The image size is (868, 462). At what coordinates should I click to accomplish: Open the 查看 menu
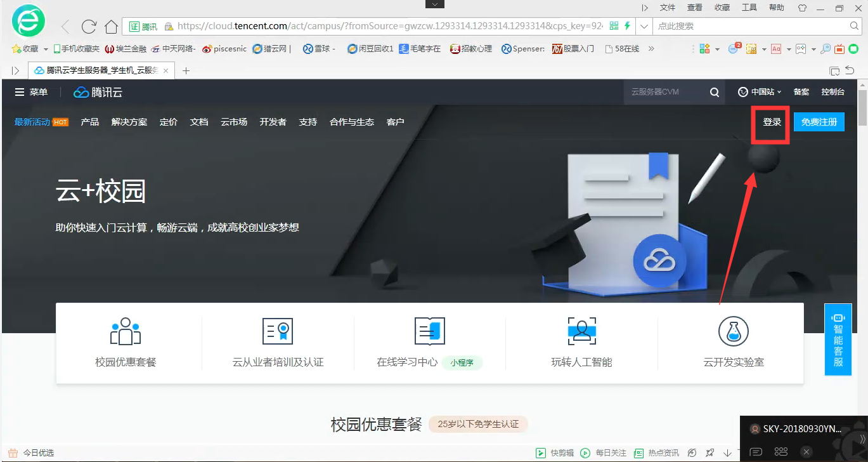[695, 8]
